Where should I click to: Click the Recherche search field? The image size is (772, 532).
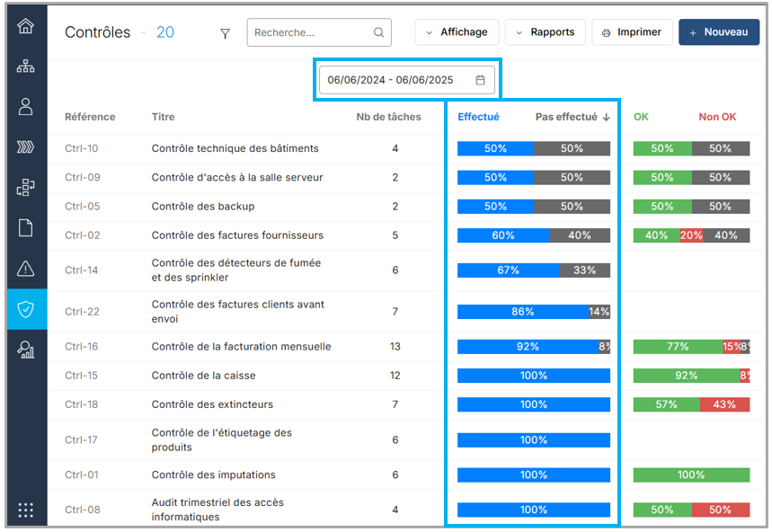[x=311, y=32]
